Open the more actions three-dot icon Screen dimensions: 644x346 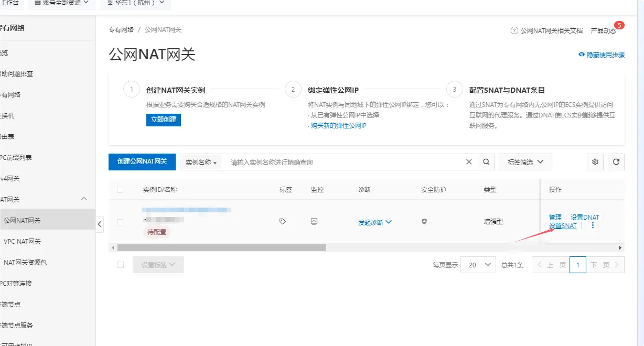pos(592,225)
